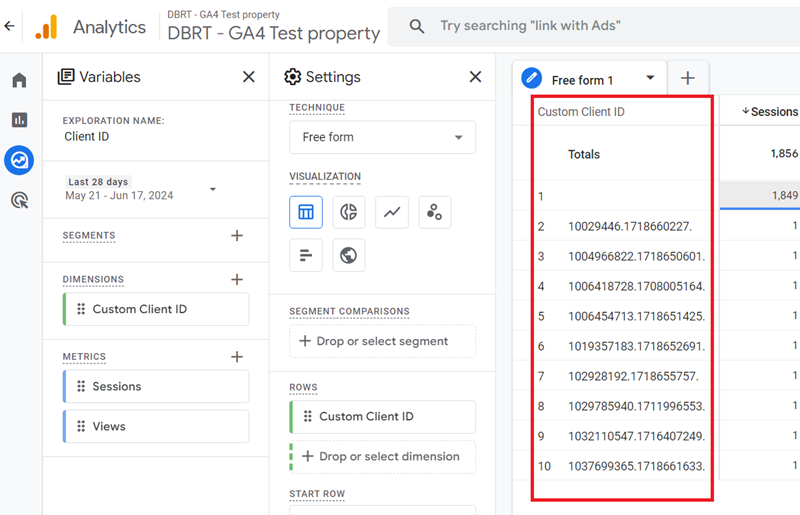Sort by the Sessions column header
The image size is (800, 515).
(769, 111)
